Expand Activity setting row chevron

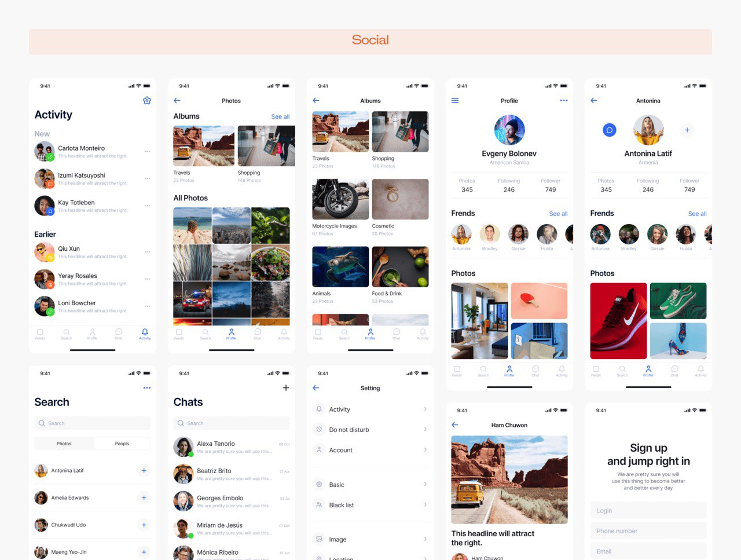pyautogui.click(x=425, y=409)
